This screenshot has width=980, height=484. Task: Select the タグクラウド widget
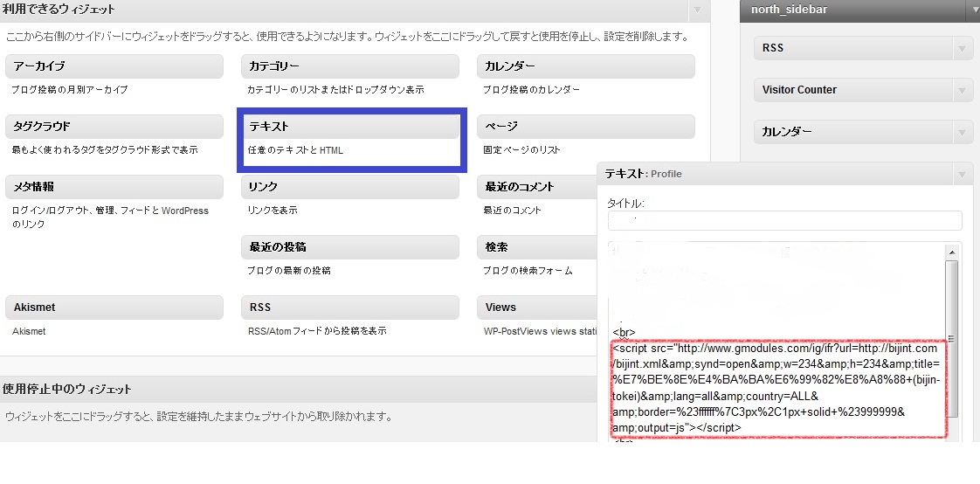114,127
